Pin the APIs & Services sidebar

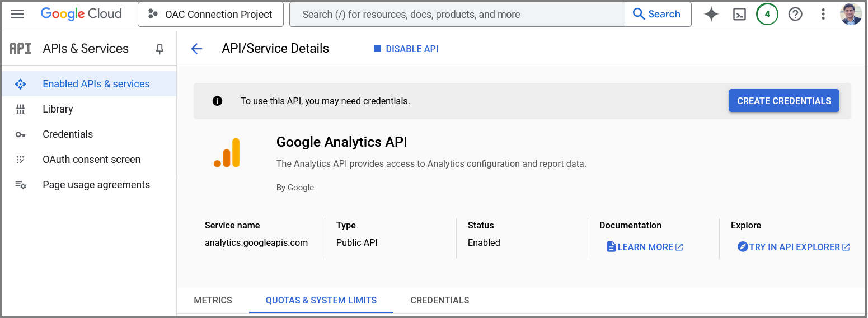(159, 49)
